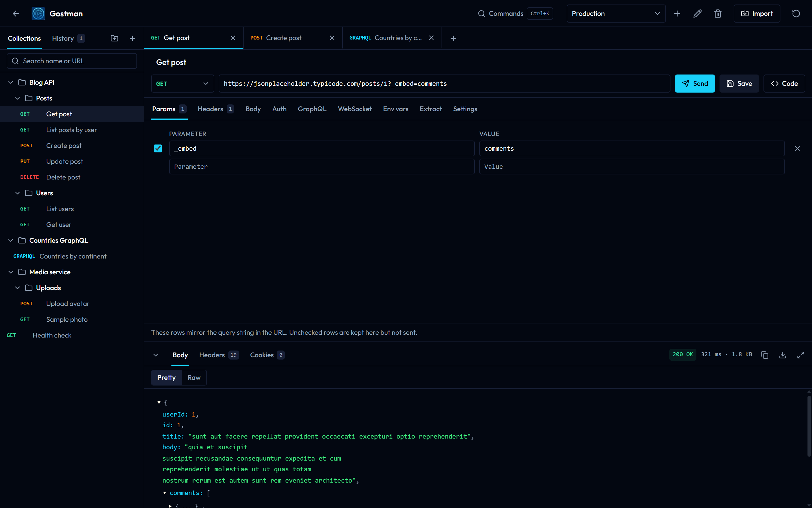Click the Import button
812x508 pixels.
[x=757, y=14]
